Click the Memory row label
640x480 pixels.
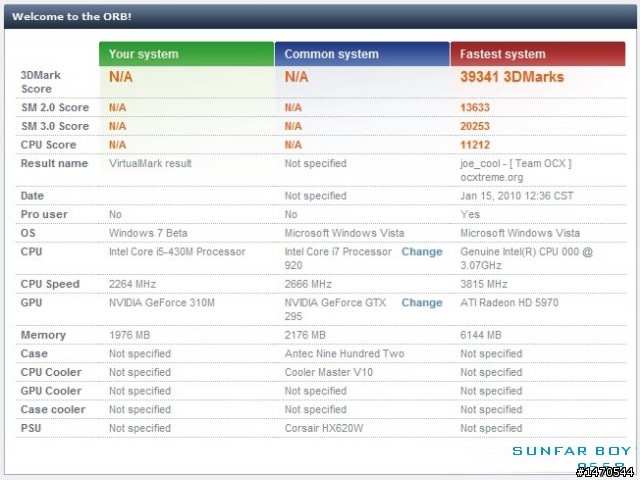tap(43, 335)
